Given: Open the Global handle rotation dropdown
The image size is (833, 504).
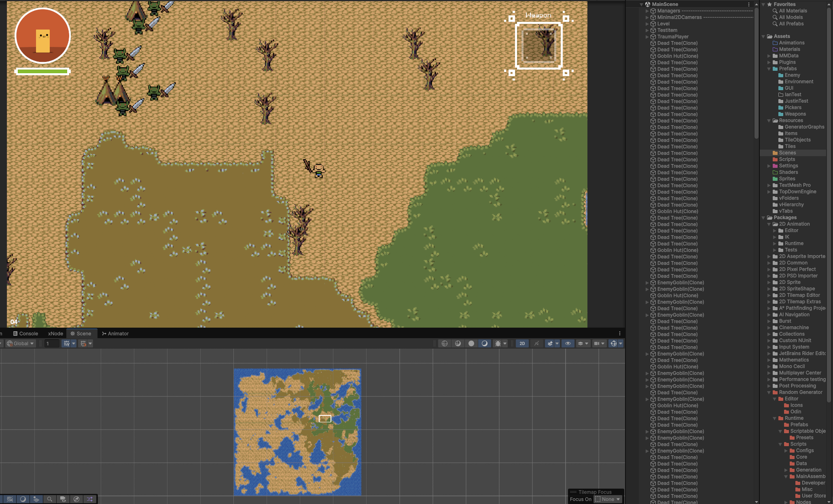Looking at the screenshot, I should pos(21,343).
